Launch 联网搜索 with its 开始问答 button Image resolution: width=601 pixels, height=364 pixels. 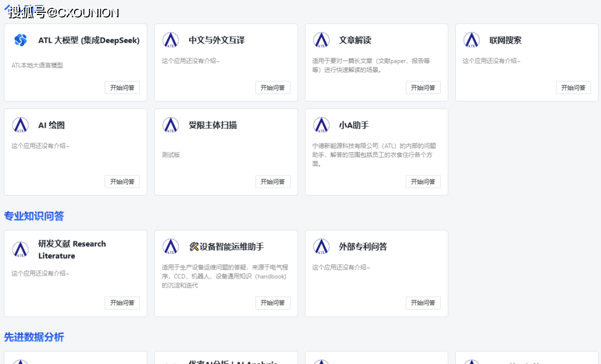pos(573,88)
